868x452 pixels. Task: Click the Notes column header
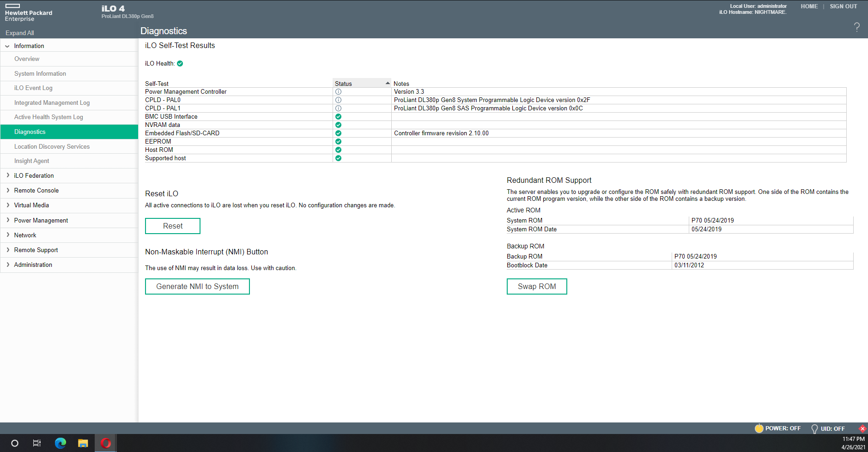[x=401, y=84]
